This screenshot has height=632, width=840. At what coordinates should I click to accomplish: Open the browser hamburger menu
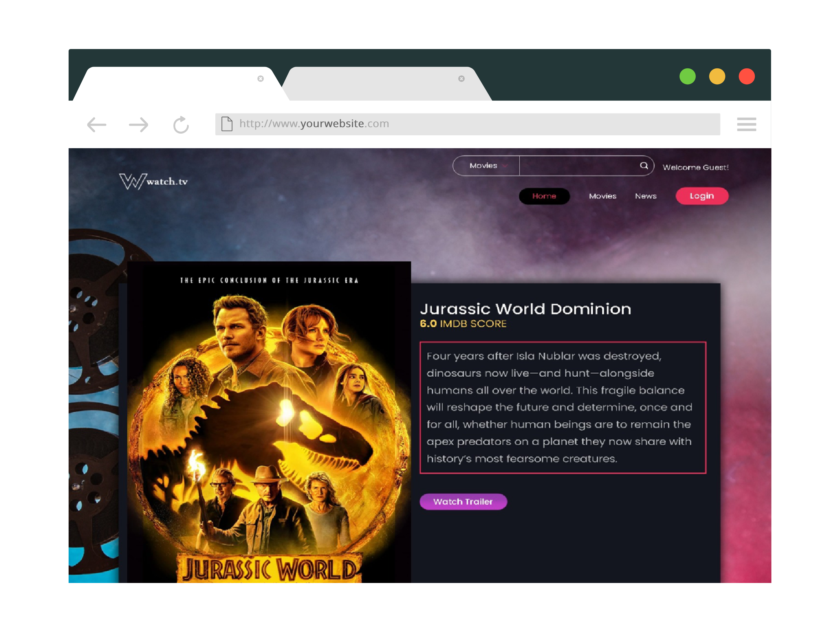pos(746,124)
